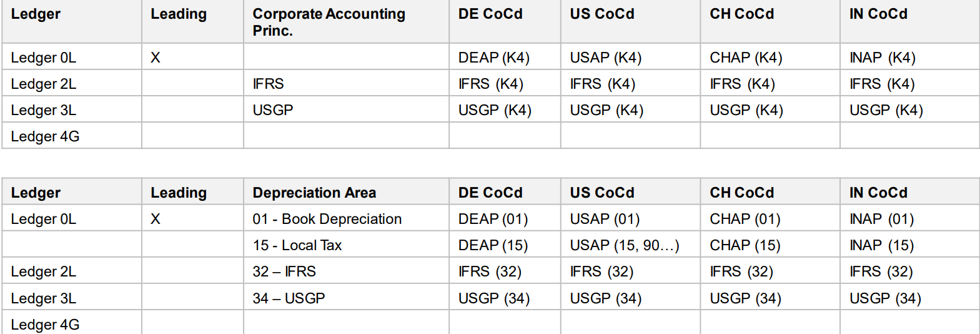Select the DEAP (K4) cell
This screenshot has width=980, height=334.
(493, 58)
